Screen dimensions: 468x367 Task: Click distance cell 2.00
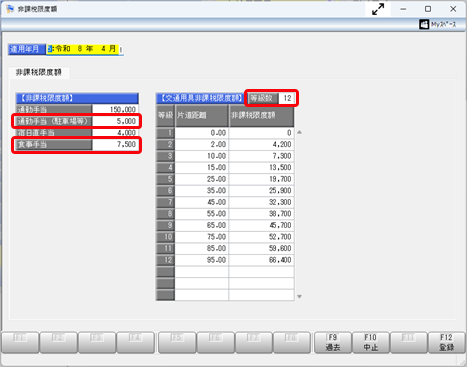tap(202, 144)
